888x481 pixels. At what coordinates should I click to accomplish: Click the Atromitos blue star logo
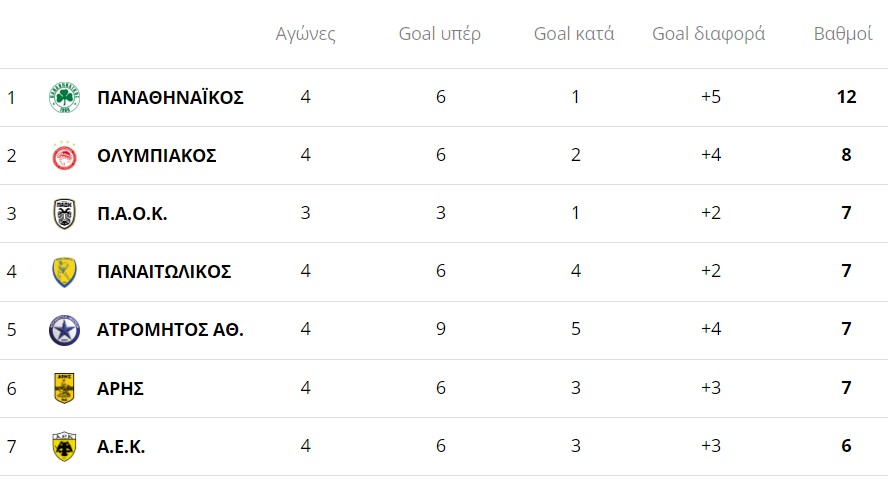click(x=64, y=330)
